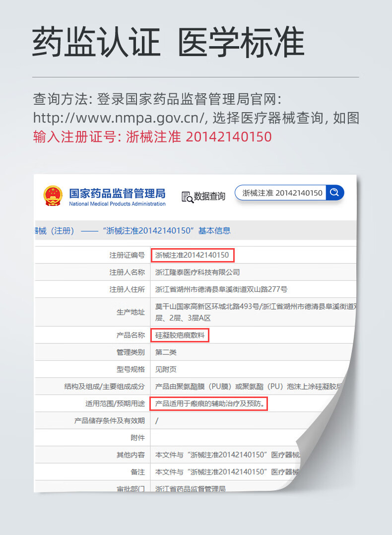Image resolution: width=392 pixels, height=535 pixels.
Task: Click the red 输入注册证号 instruction line
Action: click(152, 137)
